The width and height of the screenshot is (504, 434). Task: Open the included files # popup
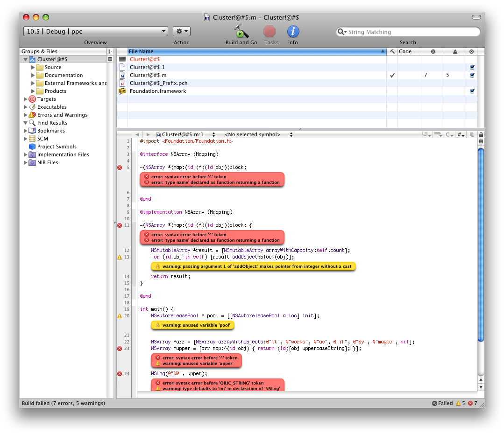point(461,134)
